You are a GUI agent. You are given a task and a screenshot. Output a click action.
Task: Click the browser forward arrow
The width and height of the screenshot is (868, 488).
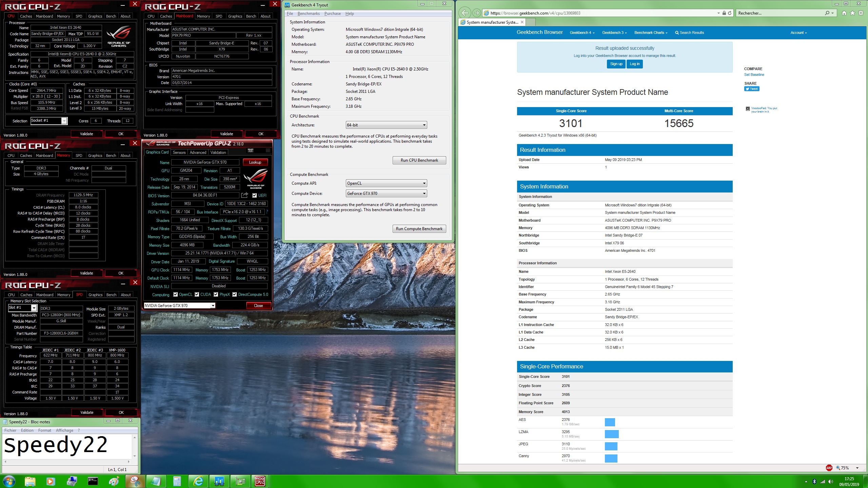tap(477, 13)
